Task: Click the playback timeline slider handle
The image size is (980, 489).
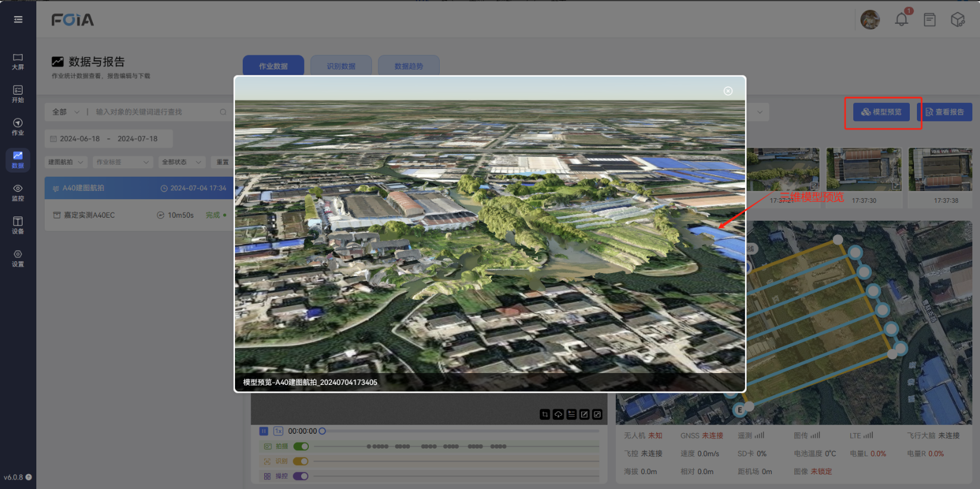Action: [322, 431]
